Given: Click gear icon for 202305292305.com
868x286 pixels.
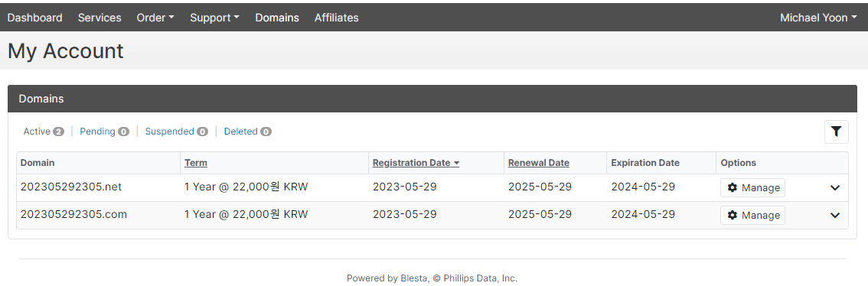Looking at the screenshot, I should coord(733,215).
